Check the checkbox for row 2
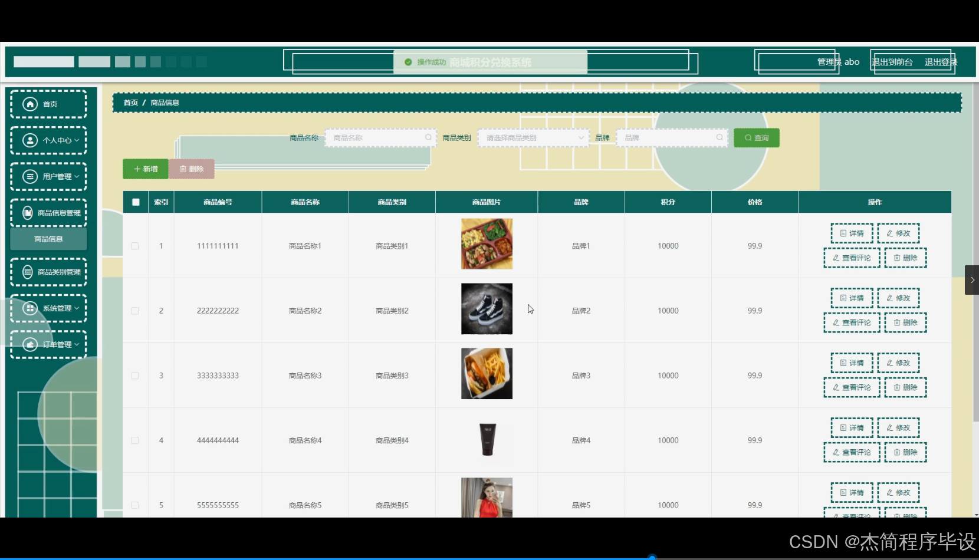Image resolution: width=979 pixels, height=560 pixels. 135,311
